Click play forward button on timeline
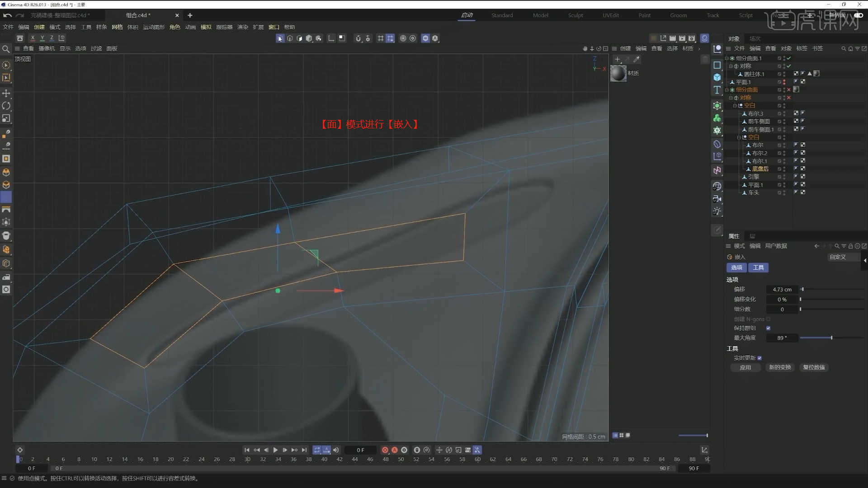This screenshot has width=868, height=488. click(x=275, y=450)
